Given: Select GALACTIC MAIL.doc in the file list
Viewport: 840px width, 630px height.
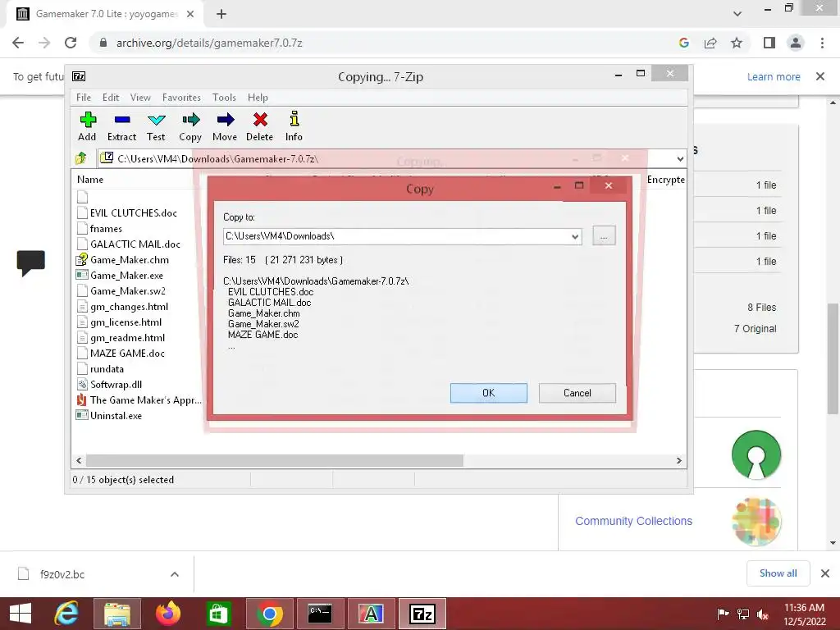Looking at the screenshot, I should click(129, 244).
